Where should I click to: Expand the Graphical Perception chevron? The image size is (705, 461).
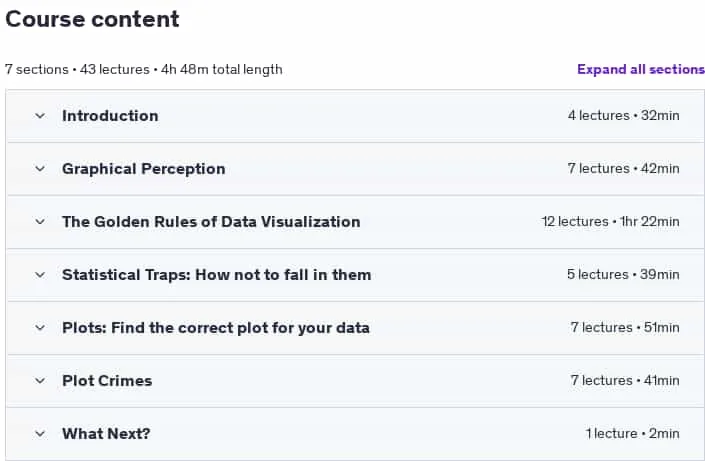click(x=40, y=169)
